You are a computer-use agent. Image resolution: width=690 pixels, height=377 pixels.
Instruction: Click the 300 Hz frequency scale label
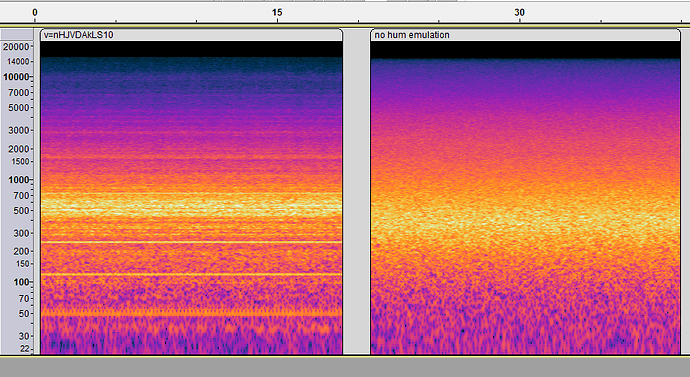(x=21, y=233)
